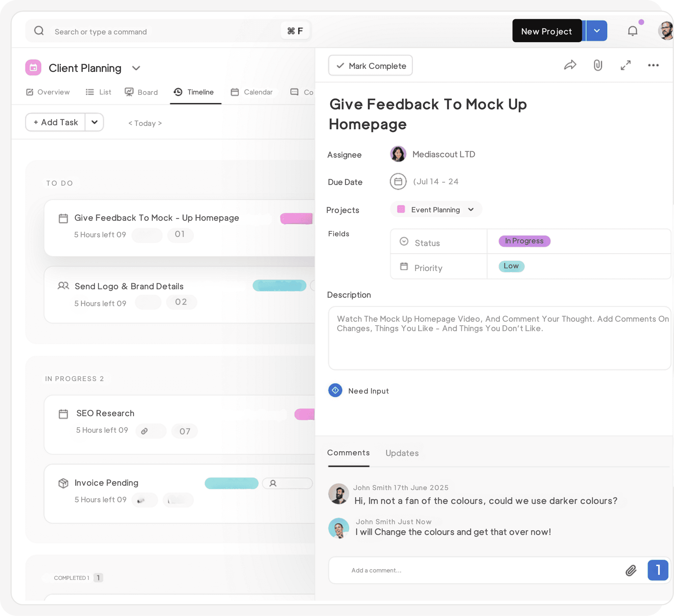Switch to the Overview tab
The height and width of the screenshot is (616, 674).
point(48,92)
